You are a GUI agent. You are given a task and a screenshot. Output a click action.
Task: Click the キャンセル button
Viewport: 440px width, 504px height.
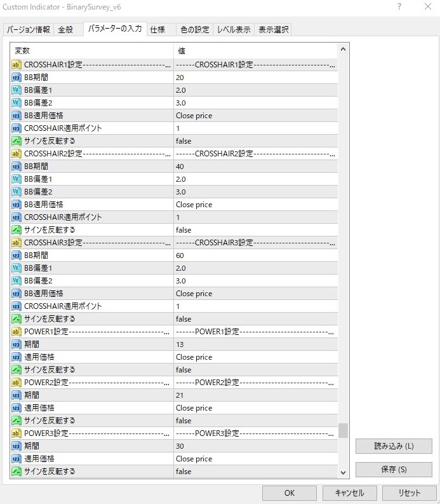coord(349,493)
